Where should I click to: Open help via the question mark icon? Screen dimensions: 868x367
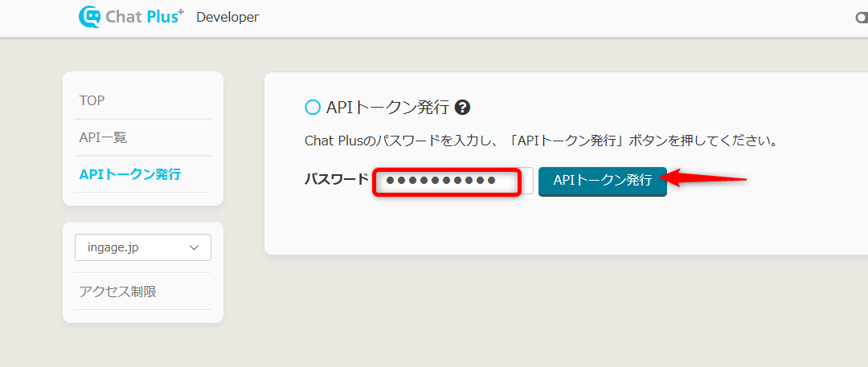[x=462, y=107]
